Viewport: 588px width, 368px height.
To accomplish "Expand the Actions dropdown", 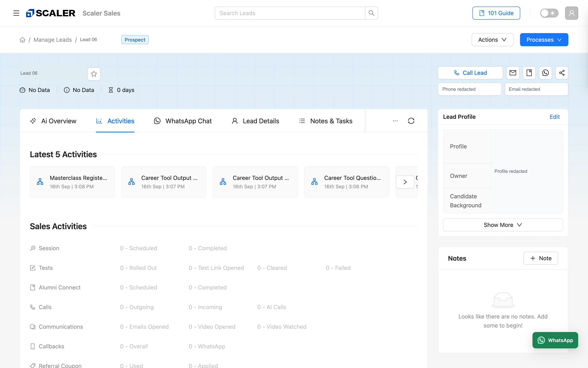I will [492, 40].
